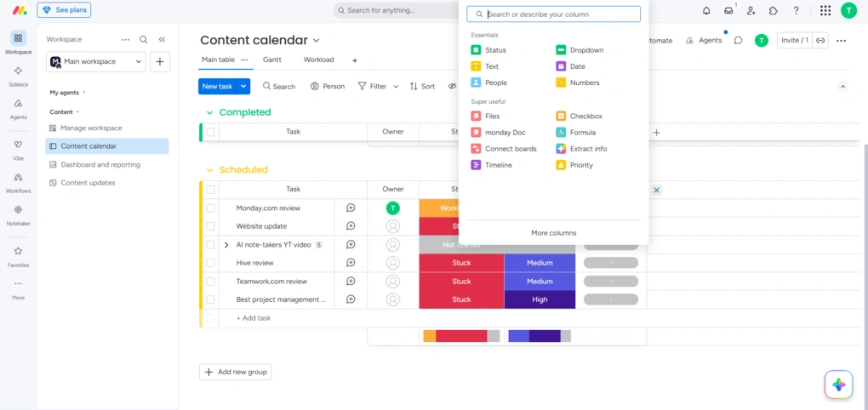
Task: Open the board discussion chat icon
Action: (738, 40)
